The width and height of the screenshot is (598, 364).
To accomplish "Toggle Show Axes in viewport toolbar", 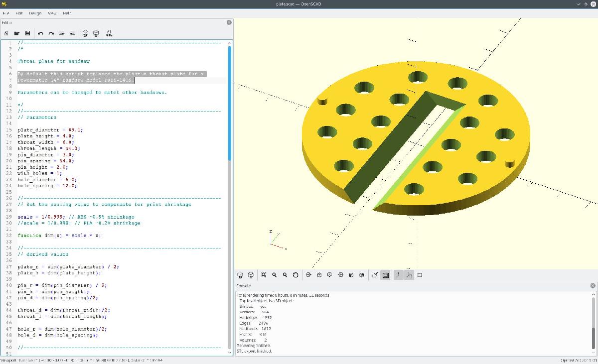I will (398, 275).
